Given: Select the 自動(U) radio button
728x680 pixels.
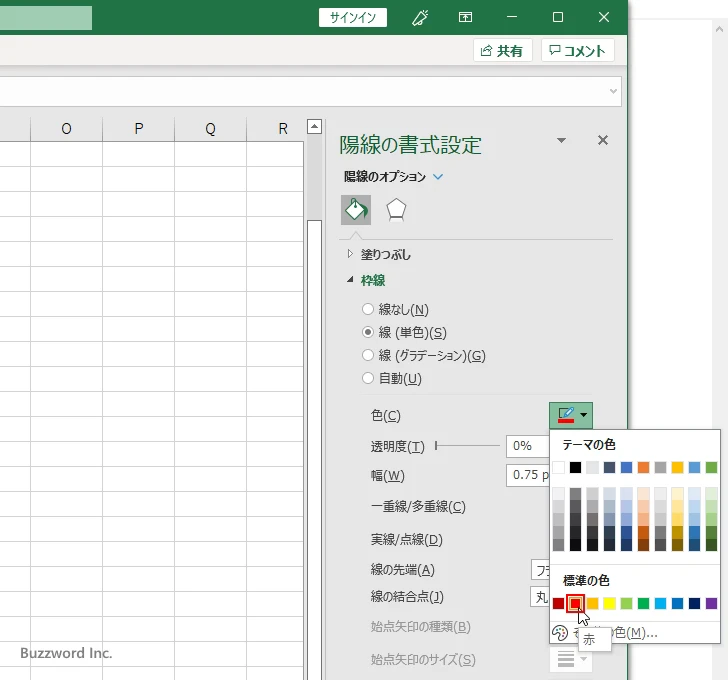Looking at the screenshot, I should (x=368, y=378).
